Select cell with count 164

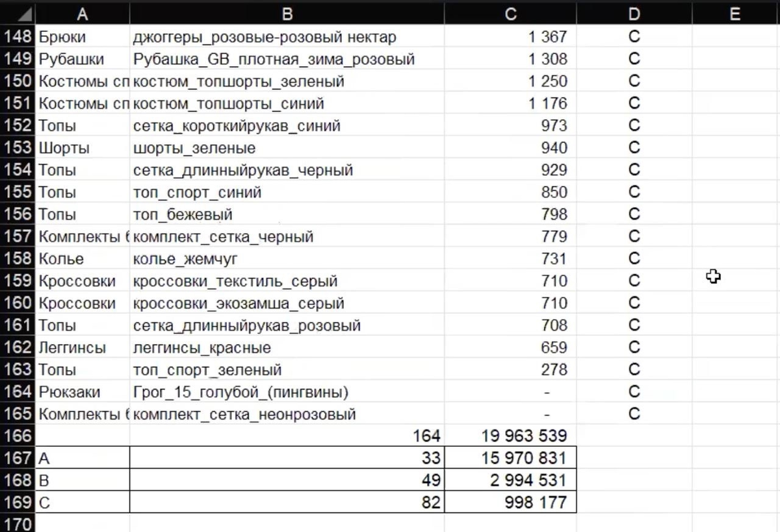click(x=287, y=436)
